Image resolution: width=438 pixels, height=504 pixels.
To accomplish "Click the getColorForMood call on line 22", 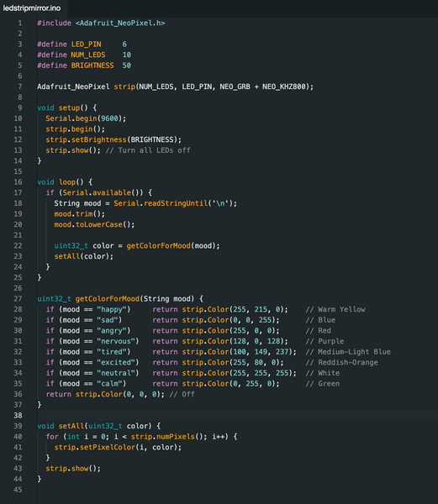I will click(x=159, y=246).
